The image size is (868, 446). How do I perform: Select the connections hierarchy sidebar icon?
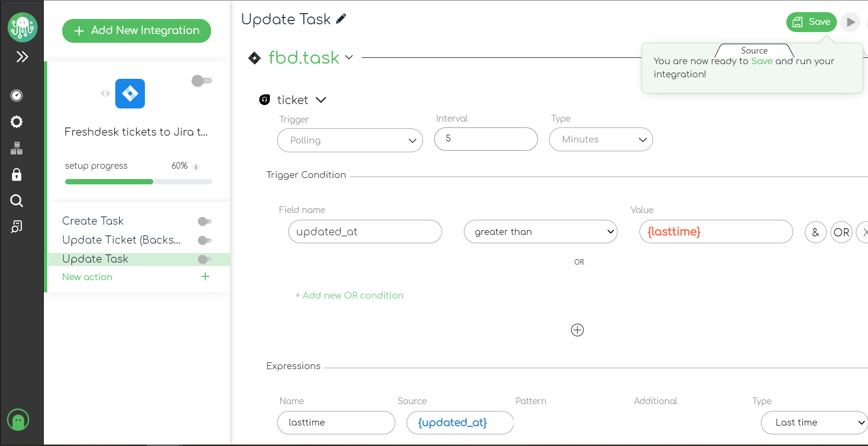tap(17, 148)
